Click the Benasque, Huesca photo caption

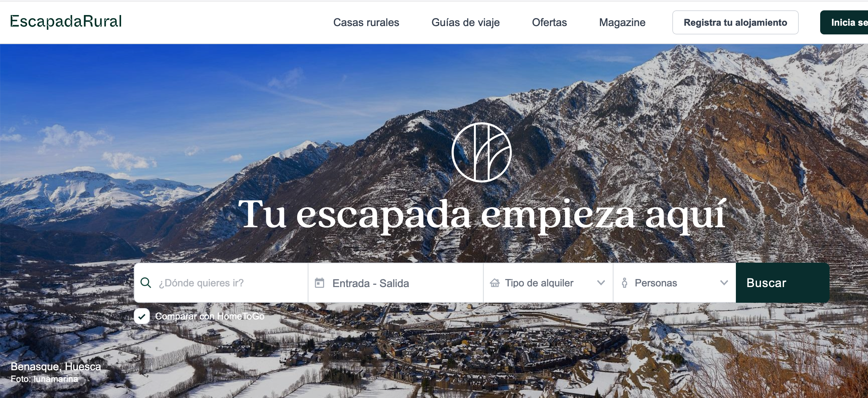pyautogui.click(x=56, y=366)
